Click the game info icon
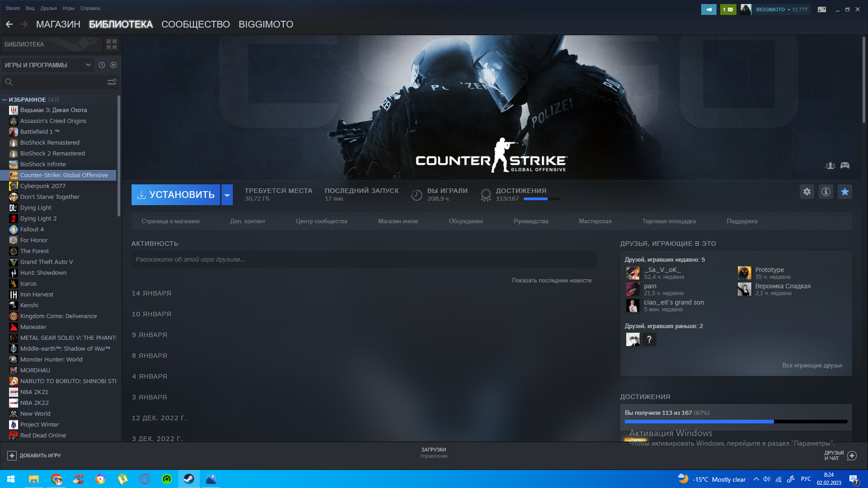This screenshot has width=868, height=488. click(x=826, y=192)
